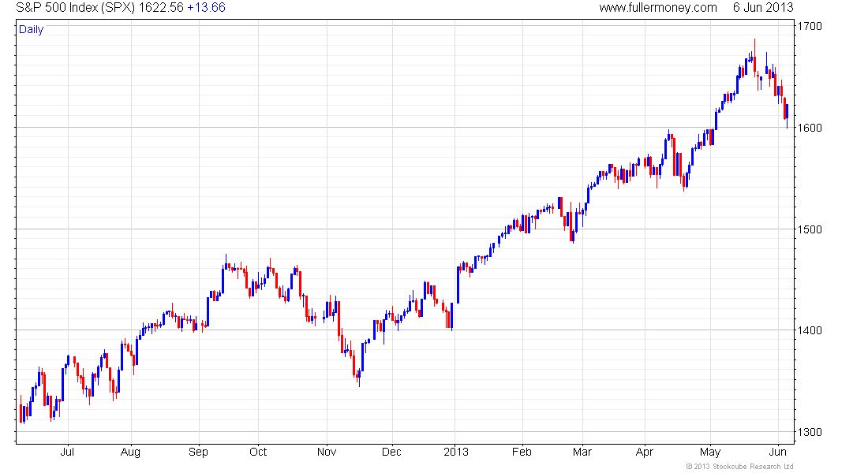Click the 1300 price axis label
The width and height of the screenshot is (868, 473).
[810, 432]
